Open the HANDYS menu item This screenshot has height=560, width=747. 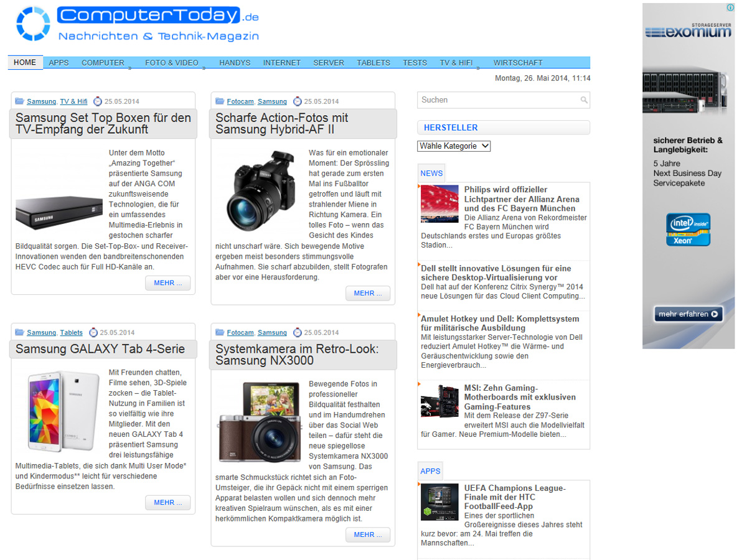point(235,63)
